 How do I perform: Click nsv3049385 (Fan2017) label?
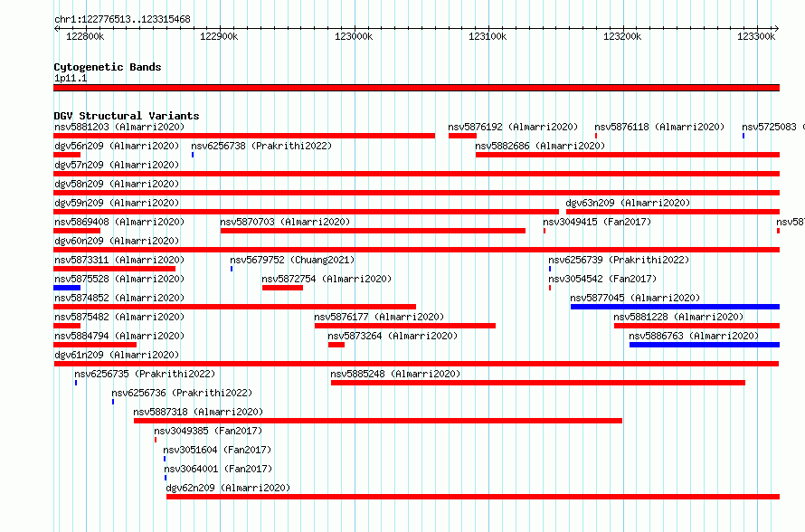(208, 431)
